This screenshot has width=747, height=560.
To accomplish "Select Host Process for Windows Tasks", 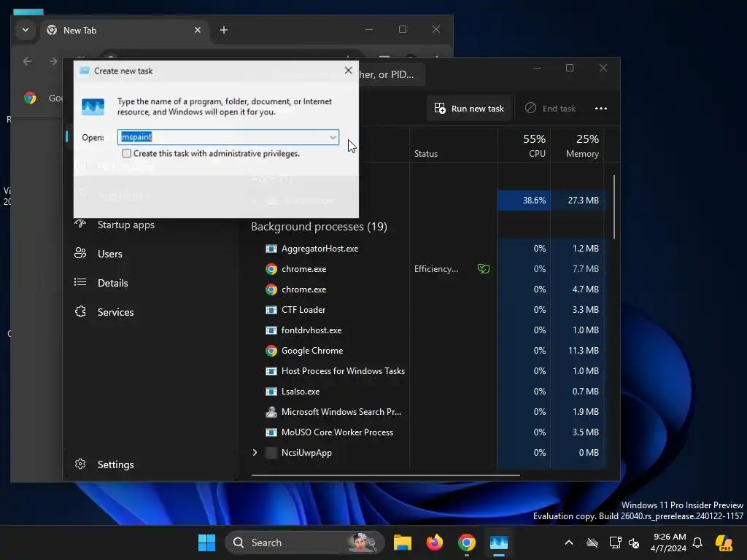I will (x=343, y=371).
